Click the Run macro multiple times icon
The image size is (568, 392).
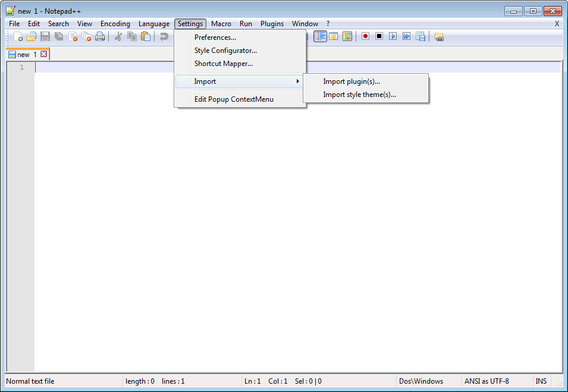coord(406,36)
